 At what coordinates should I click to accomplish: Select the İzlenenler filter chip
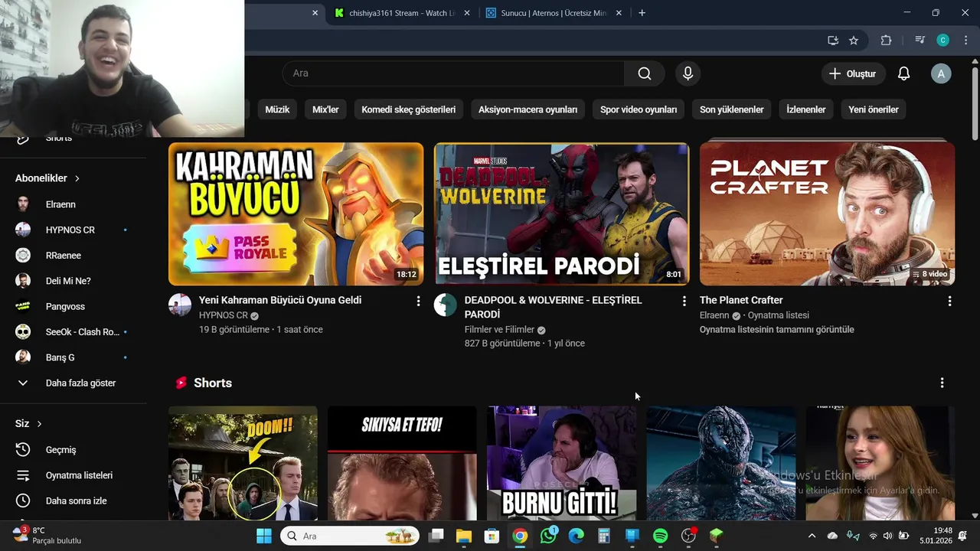[805, 109]
